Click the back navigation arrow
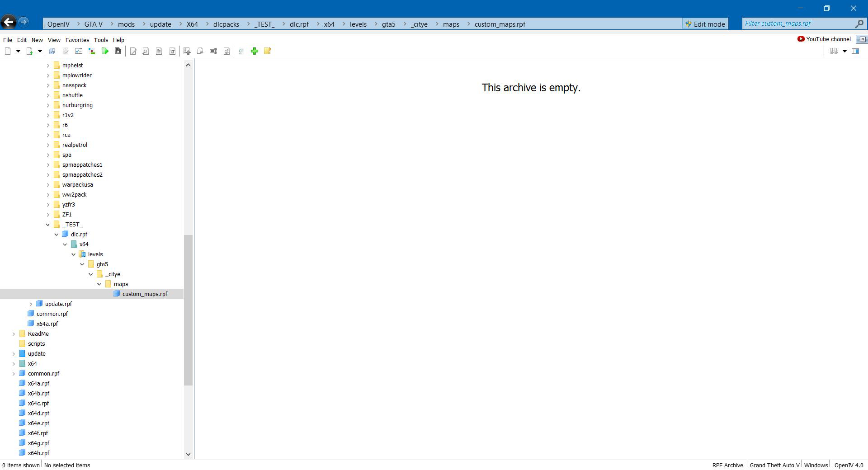Image resolution: width=868 pixels, height=470 pixels. [9, 22]
